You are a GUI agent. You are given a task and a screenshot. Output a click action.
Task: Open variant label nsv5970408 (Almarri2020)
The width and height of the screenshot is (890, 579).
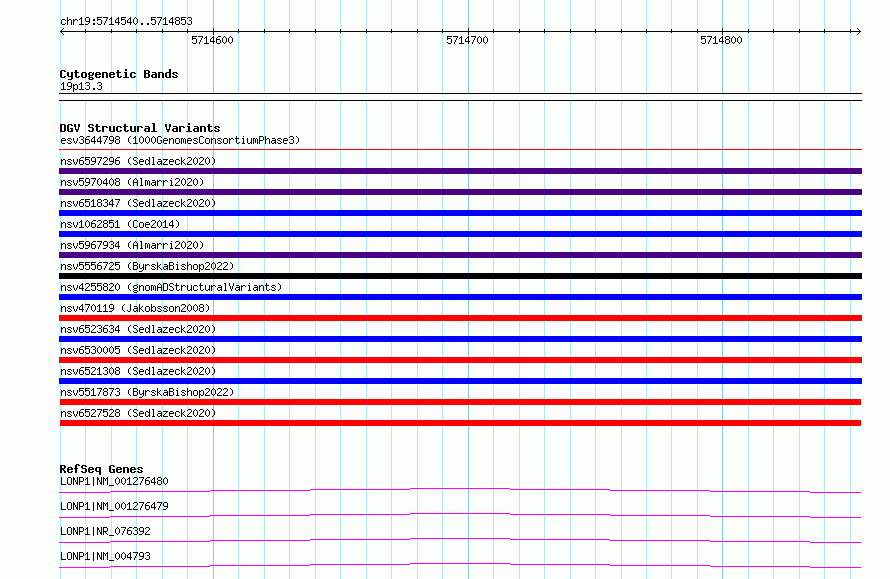(132, 182)
